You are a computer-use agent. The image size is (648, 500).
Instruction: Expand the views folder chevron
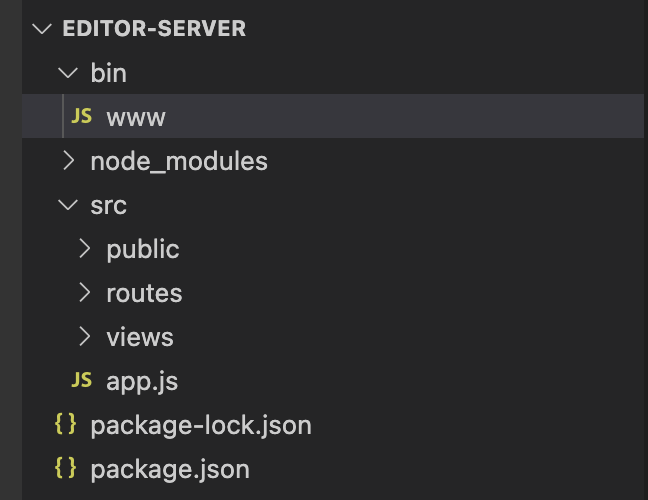pos(85,337)
